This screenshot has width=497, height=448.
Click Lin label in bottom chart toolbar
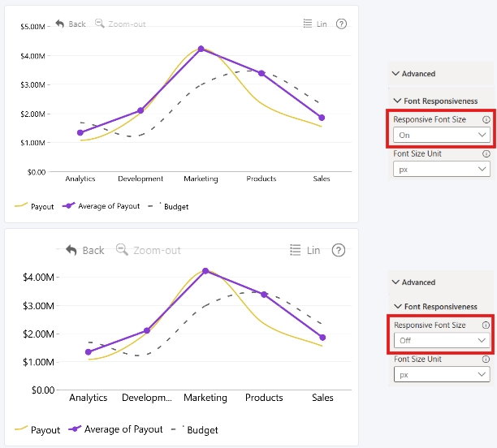point(313,250)
